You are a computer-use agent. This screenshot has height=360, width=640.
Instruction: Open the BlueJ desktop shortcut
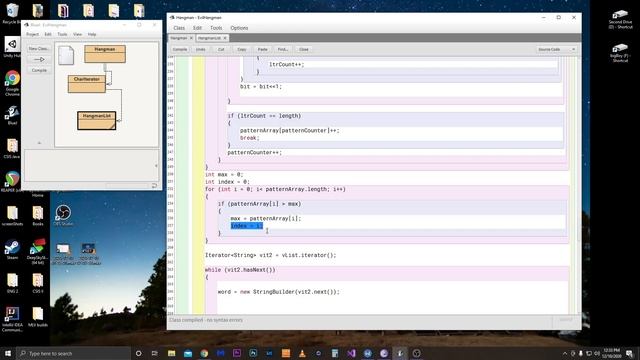click(12, 115)
